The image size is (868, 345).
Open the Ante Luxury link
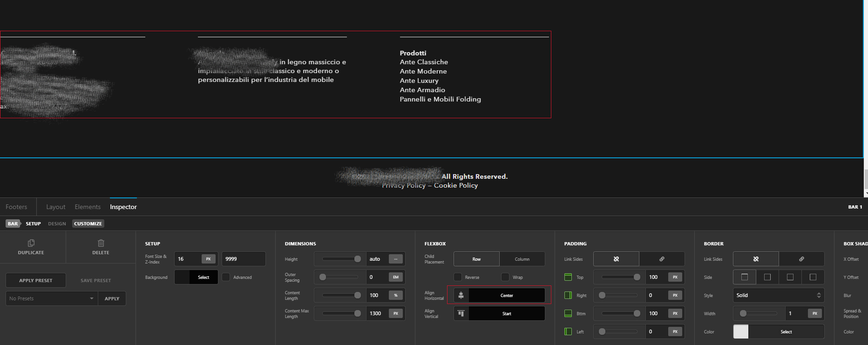(419, 81)
